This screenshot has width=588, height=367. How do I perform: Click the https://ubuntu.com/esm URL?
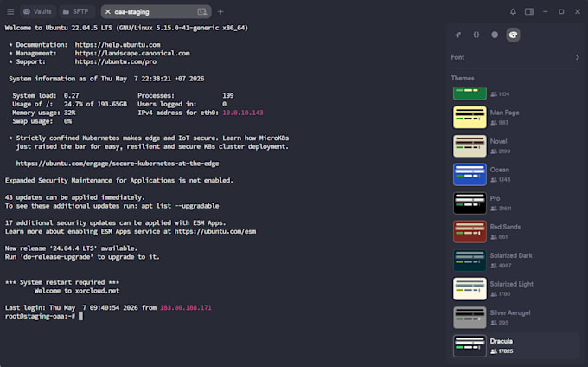(215, 231)
